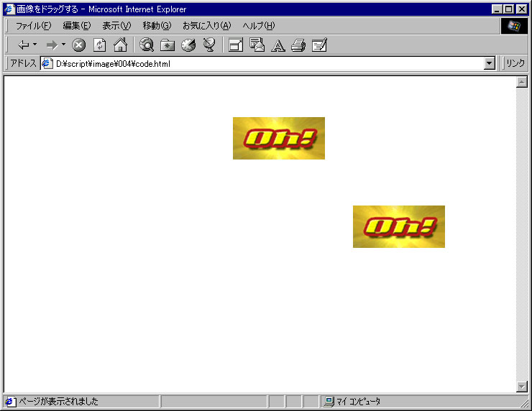Viewport: 532px width, 411px height.
Task: Open the ファイル(F) menu
Action: (x=33, y=26)
